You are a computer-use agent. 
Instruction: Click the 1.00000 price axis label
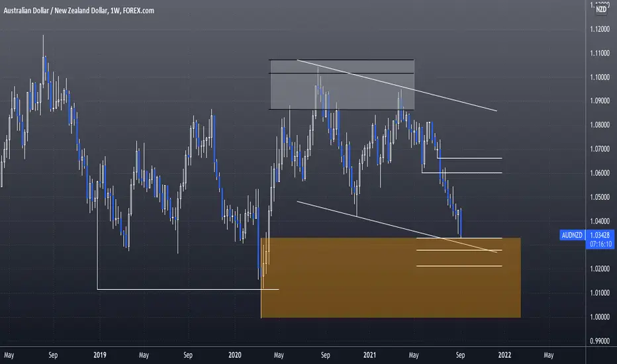600,317
